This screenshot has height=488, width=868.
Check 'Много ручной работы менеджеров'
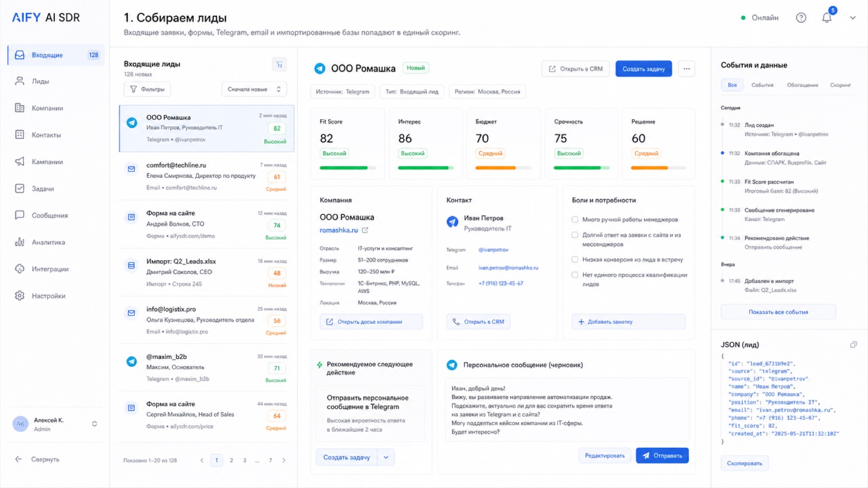click(x=575, y=220)
